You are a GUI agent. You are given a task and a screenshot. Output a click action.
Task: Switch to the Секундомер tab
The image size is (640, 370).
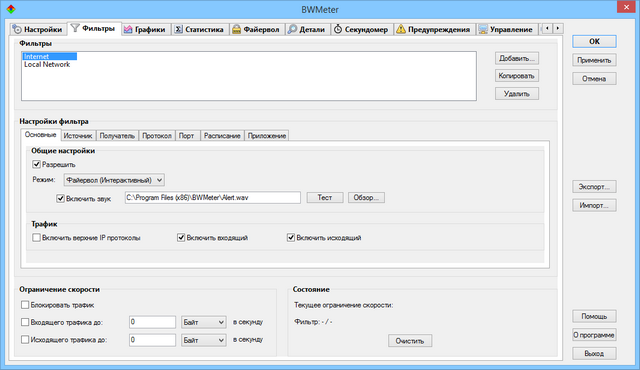[x=361, y=29]
